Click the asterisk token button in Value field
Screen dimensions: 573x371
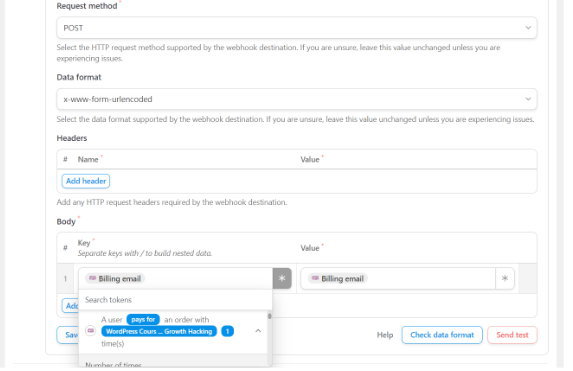click(x=505, y=279)
